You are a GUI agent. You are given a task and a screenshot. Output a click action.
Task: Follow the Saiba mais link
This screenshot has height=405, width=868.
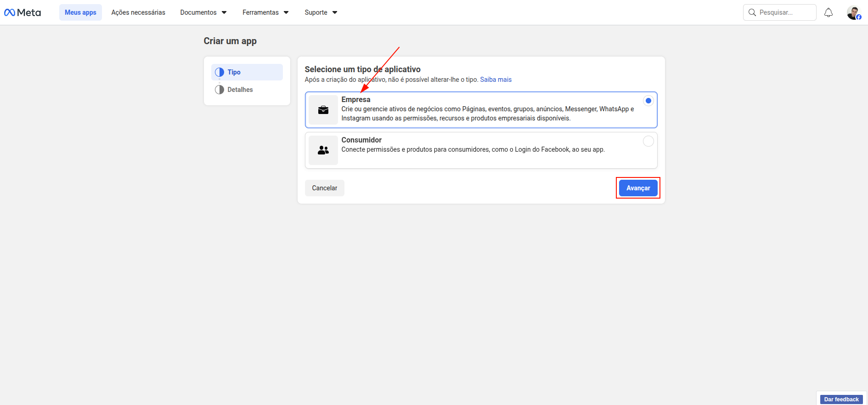pos(496,80)
